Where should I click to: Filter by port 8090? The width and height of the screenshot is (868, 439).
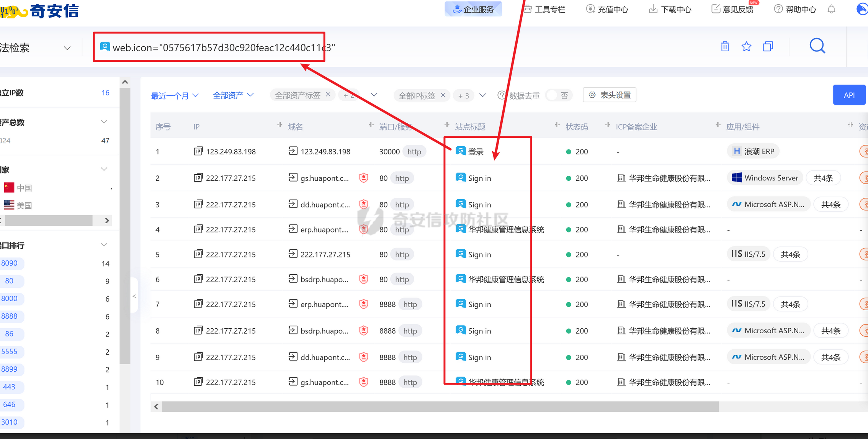pyautogui.click(x=10, y=263)
